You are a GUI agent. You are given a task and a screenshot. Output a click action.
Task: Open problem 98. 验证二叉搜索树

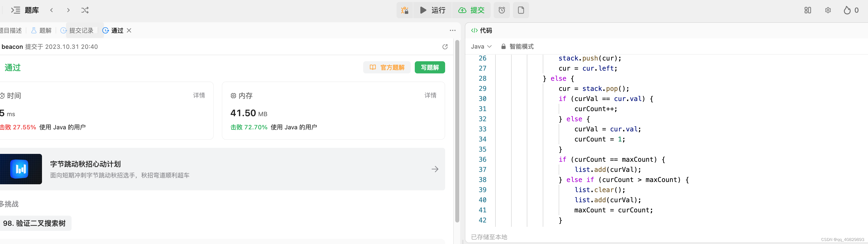click(x=35, y=223)
